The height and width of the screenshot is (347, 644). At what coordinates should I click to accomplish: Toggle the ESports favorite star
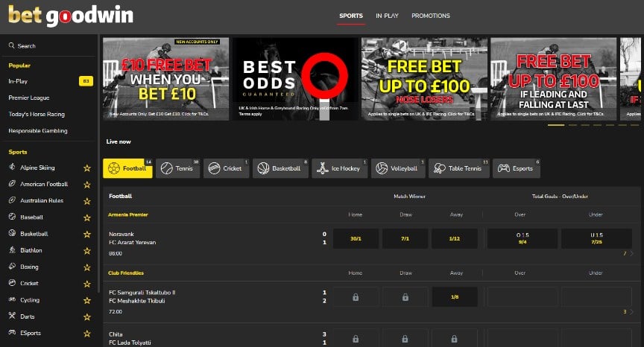[87, 334]
